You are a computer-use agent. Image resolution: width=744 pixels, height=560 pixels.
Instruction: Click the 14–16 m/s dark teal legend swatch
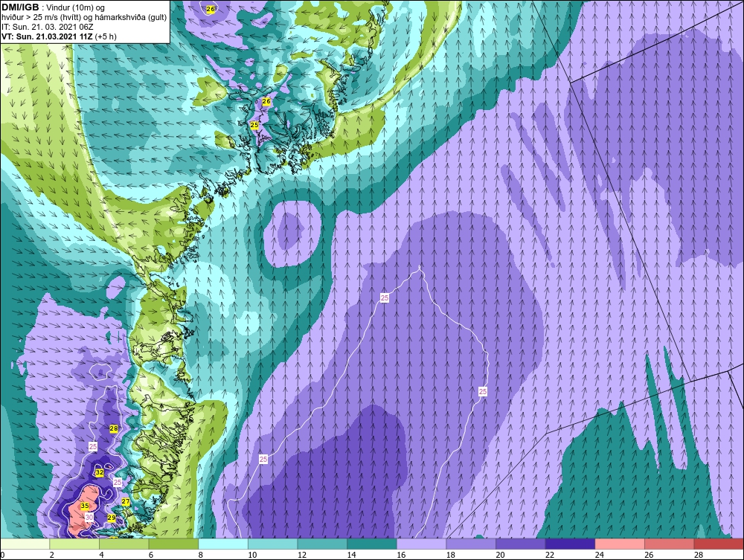pos(371,544)
